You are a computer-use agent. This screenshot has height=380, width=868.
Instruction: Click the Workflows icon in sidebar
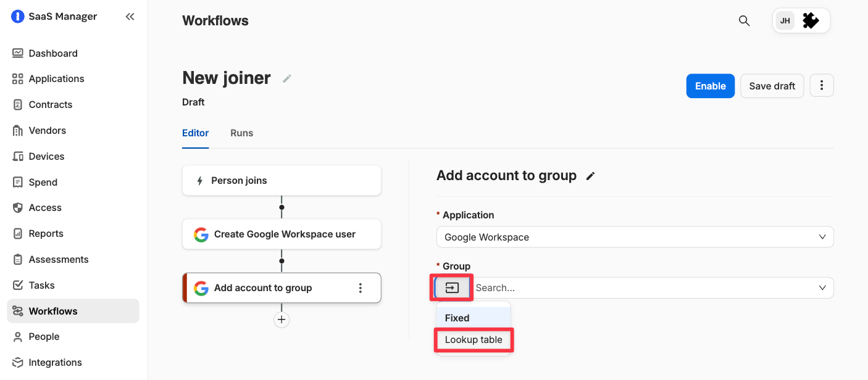click(x=18, y=311)
